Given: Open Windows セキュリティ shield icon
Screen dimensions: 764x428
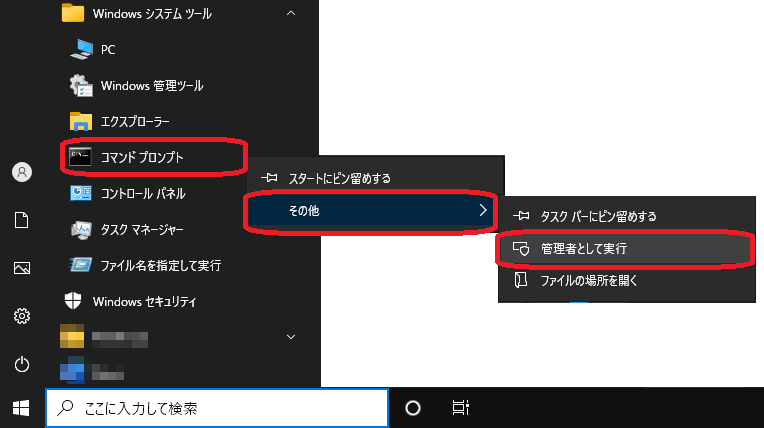Looking at the screenshot, I should click(x=73, y=301).
